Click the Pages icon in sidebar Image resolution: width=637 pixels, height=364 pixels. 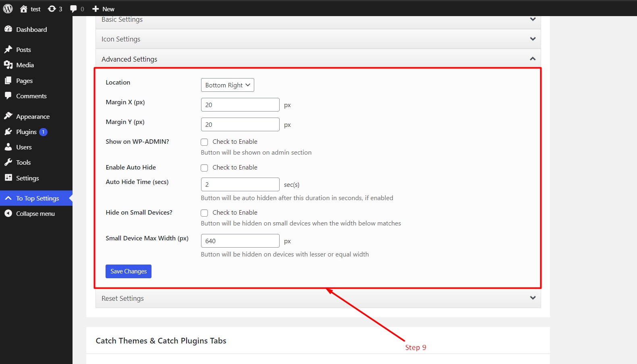pos(8,81)
